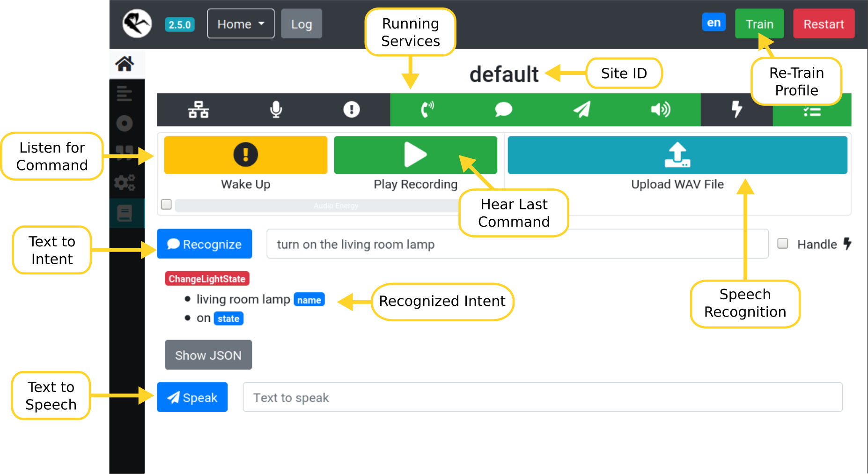Click the paper plane intent handling icon
This screenshot has width=868, height=474.
[581, 110]
